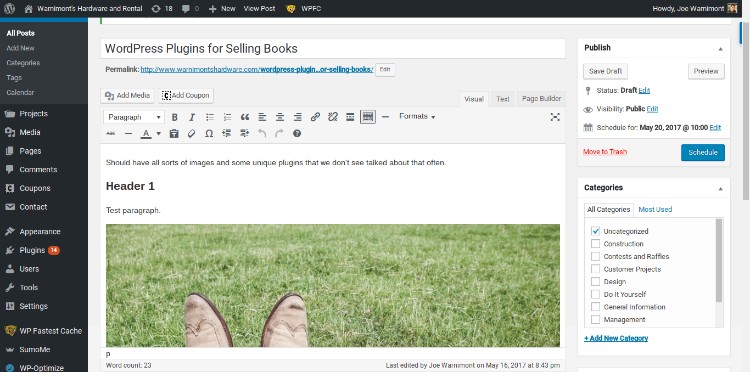Click the categories list scrollbar

pyautogui.click(x=719, y=261)
